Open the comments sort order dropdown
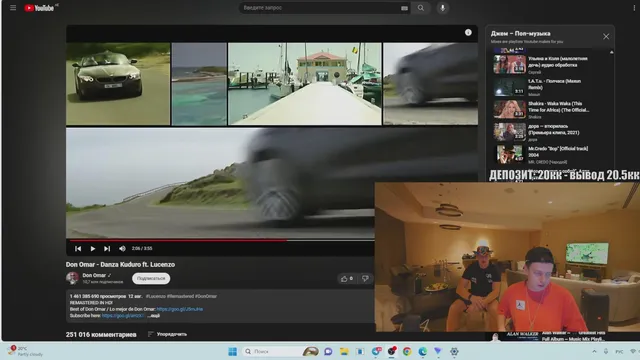Screen dimensions: 640x360 pos(167,334)
